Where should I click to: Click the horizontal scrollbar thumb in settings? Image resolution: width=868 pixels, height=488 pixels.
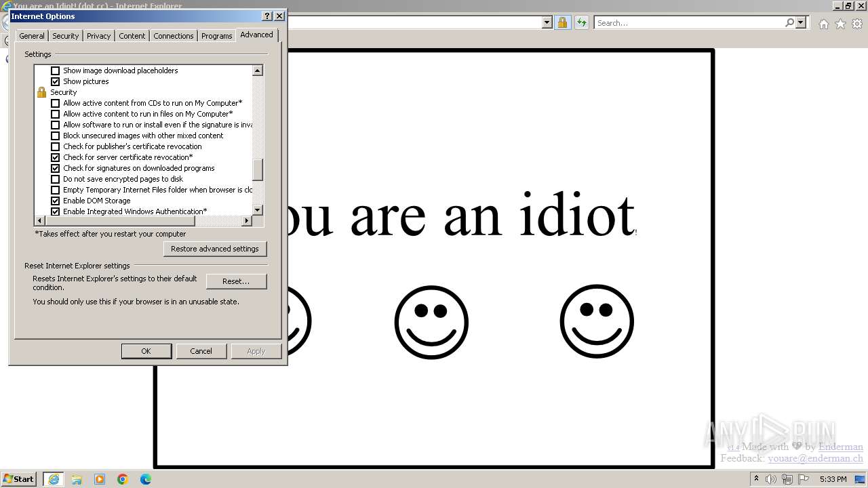pyautogui.click(x=120, y=221)
